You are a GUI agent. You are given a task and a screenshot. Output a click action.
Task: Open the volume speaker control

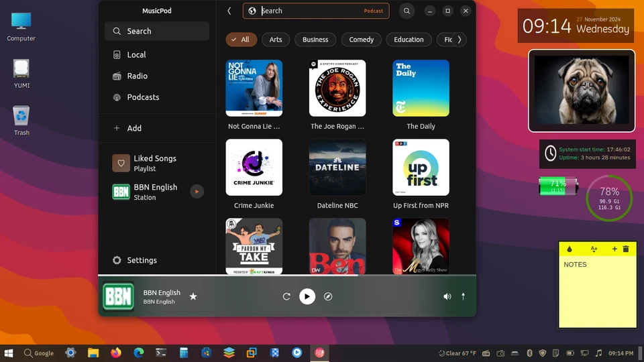[447, 296]
